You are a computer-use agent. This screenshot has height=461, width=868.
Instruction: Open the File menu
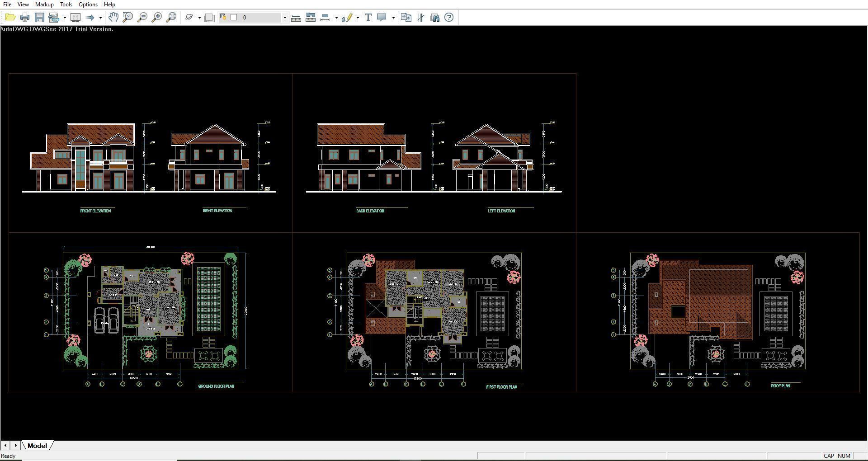click(7, 4)
